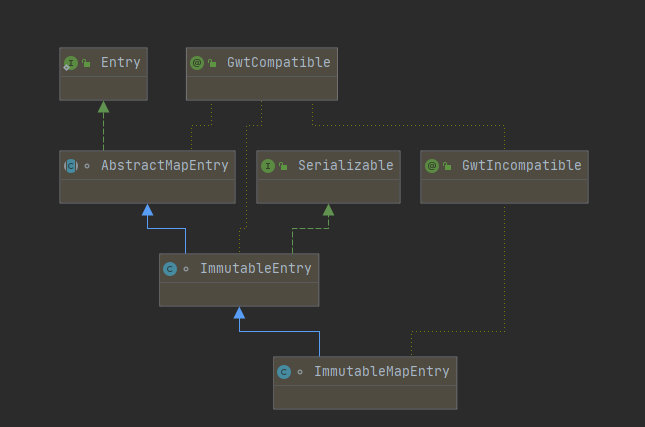Click the empty members area of GwtIncompatible

coord(504,190)
